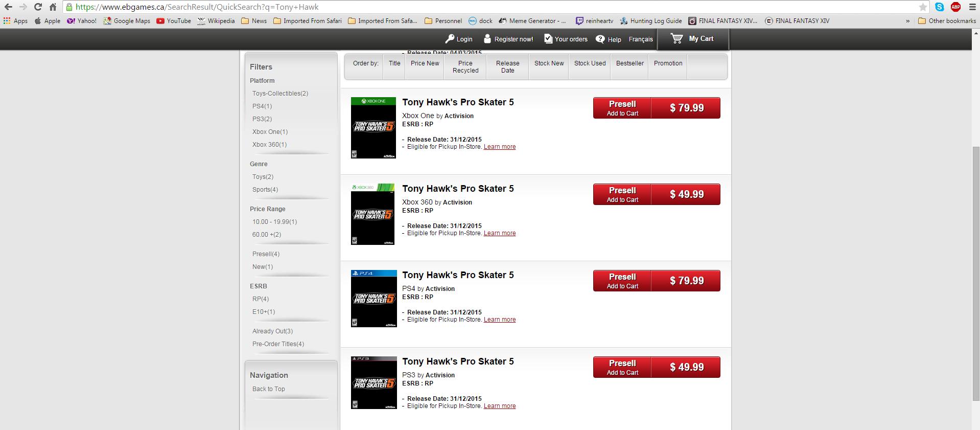
Task: Open the Hunting Log Guide bookmark
Action: 651,21
